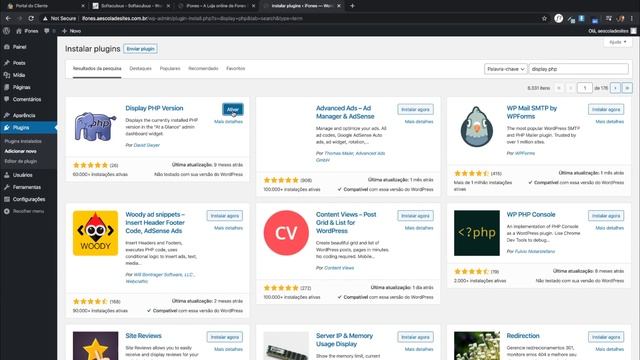Image resolution: width=640 pixels, height=360 pixels.
Task: Click the Not Secure warning icon
Action: [x=45, y=18]
